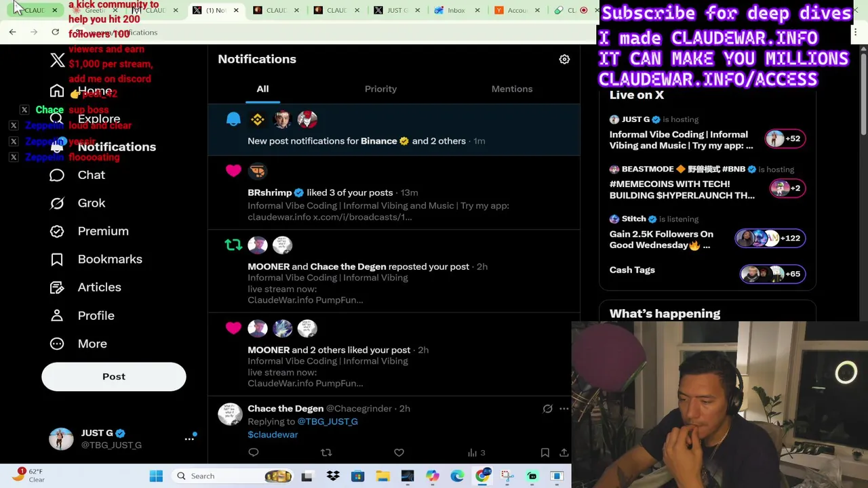This screenshot has width=868, height=488.
Task: Open Premium in the sidebar
Action: pos(89,231)
